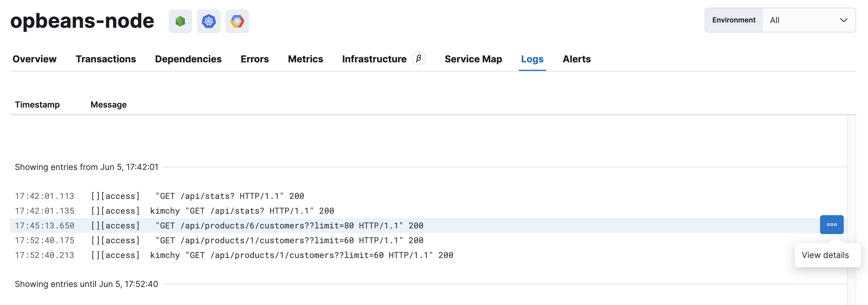Switch to the Transactions tab
Screen dimensions: 868x305
pyautogui.click(x=106, y=59)
